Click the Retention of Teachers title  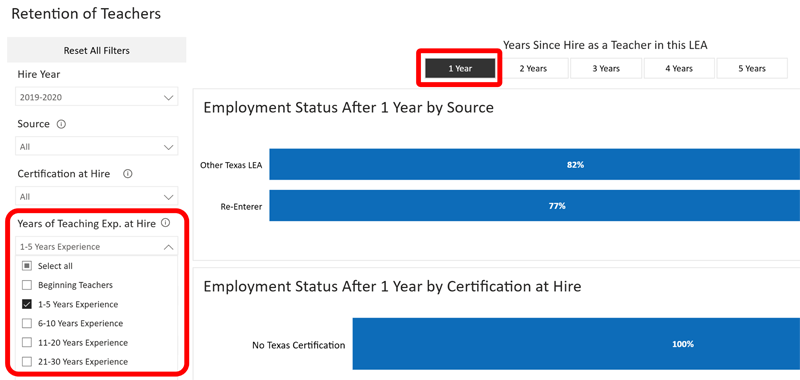click(x=86, y=14)
